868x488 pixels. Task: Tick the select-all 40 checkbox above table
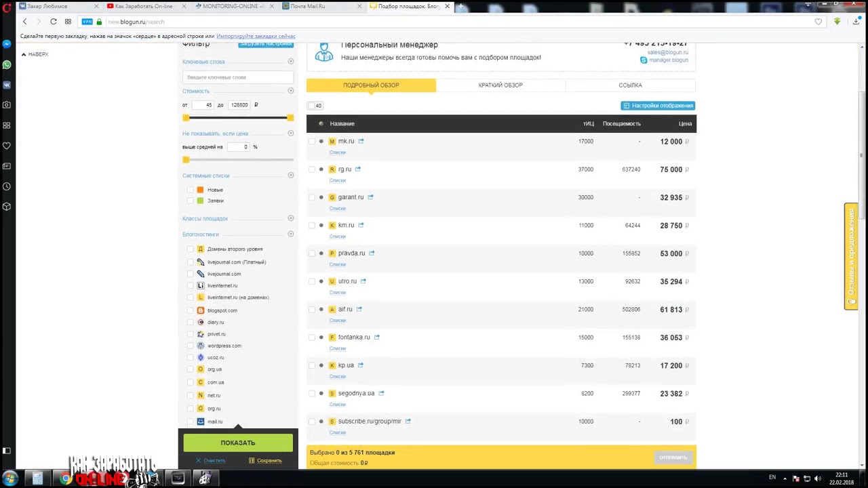pyautogui.click(x=312, y=106)
